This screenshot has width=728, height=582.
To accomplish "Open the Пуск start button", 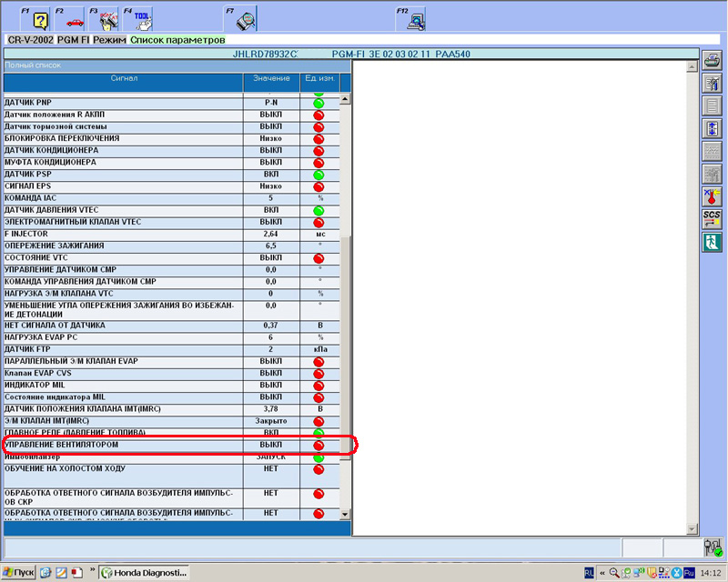I will tap(18, 573).
